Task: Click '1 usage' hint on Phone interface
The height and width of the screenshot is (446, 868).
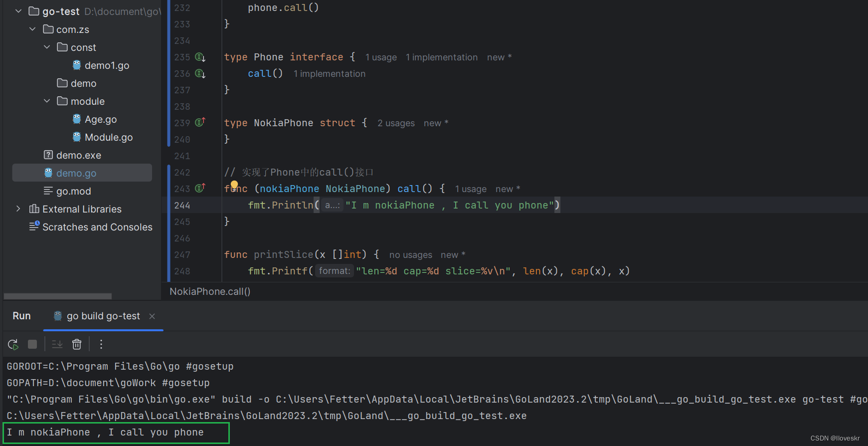Action: click(381, 57)
